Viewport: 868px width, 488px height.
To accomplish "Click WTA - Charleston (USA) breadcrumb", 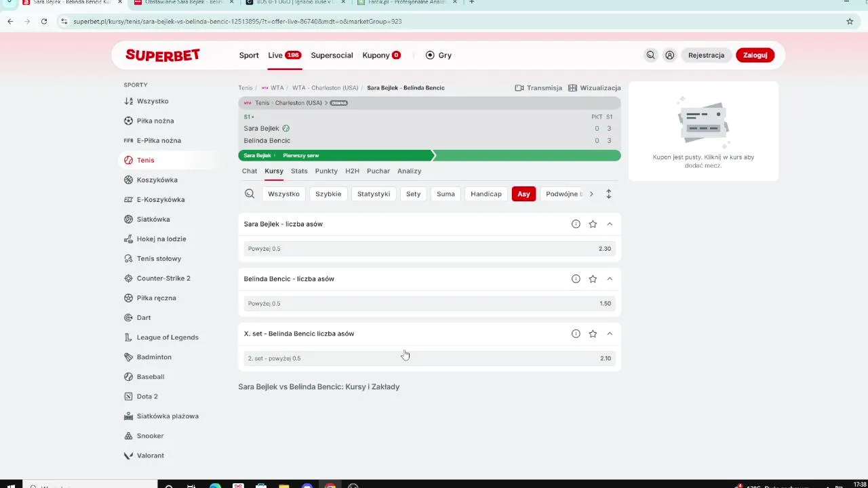I will 325,88.
